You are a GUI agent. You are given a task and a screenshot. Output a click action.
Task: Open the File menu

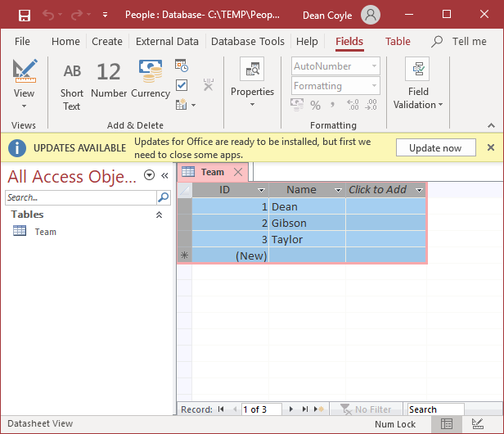point(22,42)
